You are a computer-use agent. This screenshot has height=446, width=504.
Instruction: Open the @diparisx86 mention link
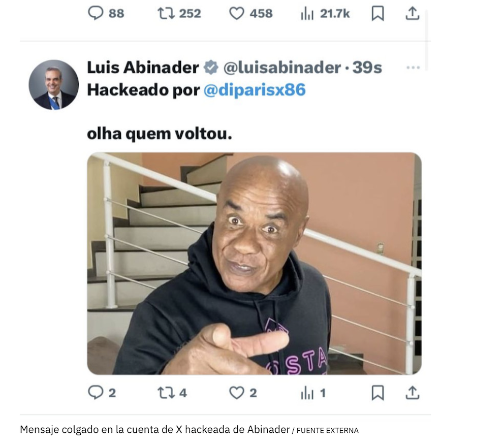pos(254,89)
